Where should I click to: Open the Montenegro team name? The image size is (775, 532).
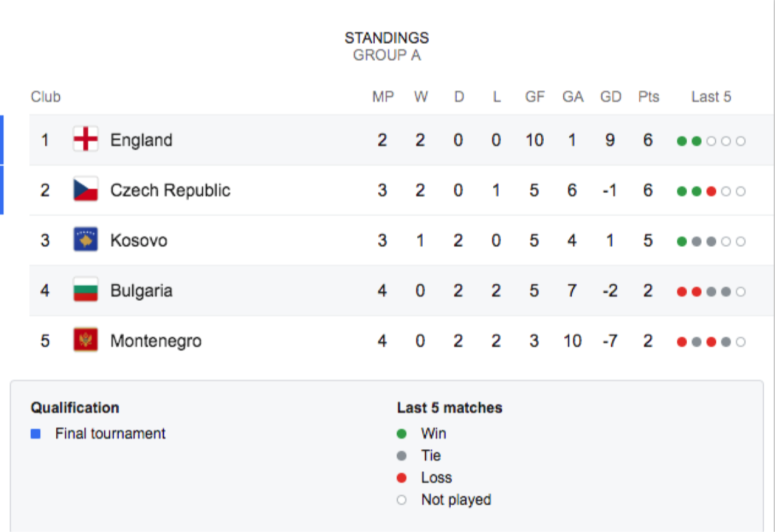tap(156, 341)
